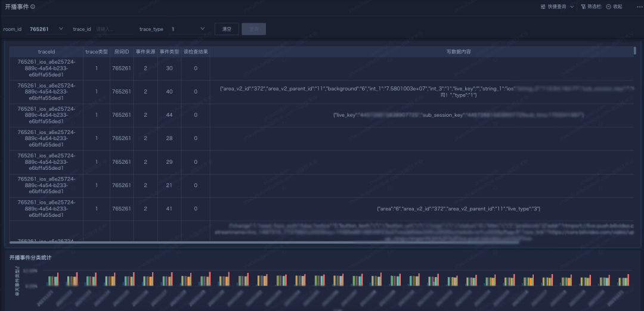Expand the 快捷查询 dropdown chevron
Image resolution: width=644 pixels, height=311 pixels.
572,7
